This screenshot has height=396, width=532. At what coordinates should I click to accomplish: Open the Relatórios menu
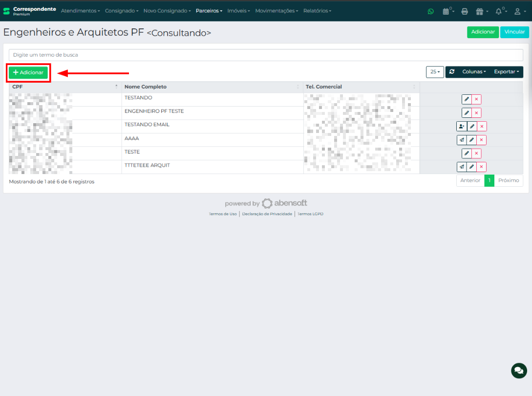(x=317, y=11)
